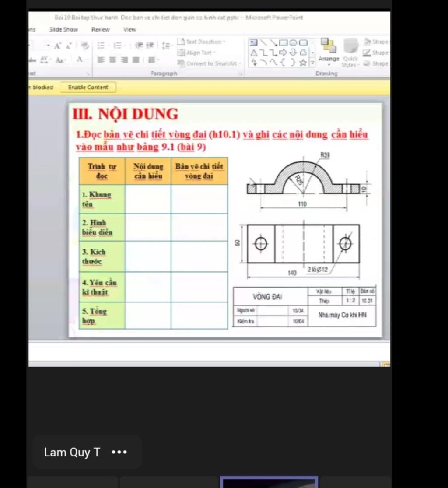Open Character Spacing dropdown
The height and width of the screenshot is (488, 448).
45,60
